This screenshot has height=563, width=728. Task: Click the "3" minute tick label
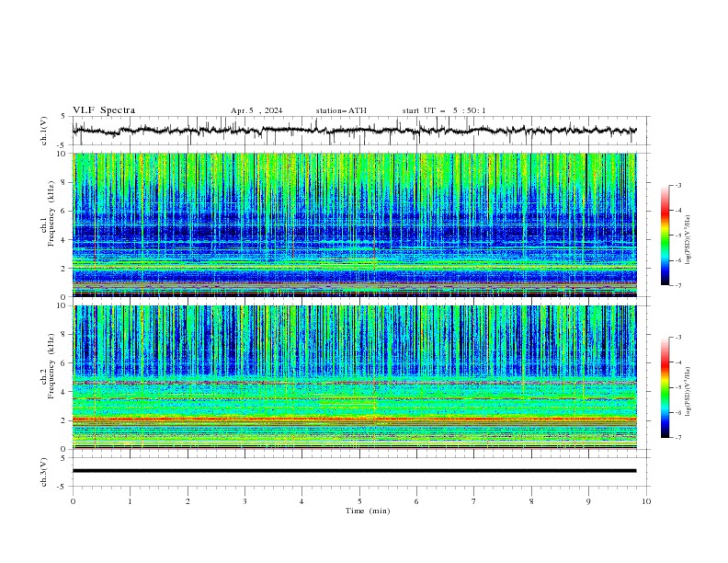click(x=245, y=501)
